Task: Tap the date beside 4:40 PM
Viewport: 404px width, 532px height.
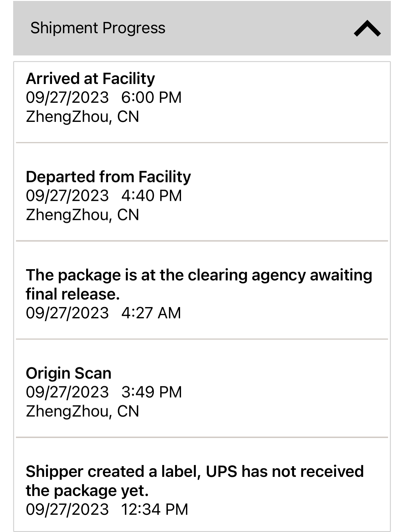Action: (x=67, y=196)
